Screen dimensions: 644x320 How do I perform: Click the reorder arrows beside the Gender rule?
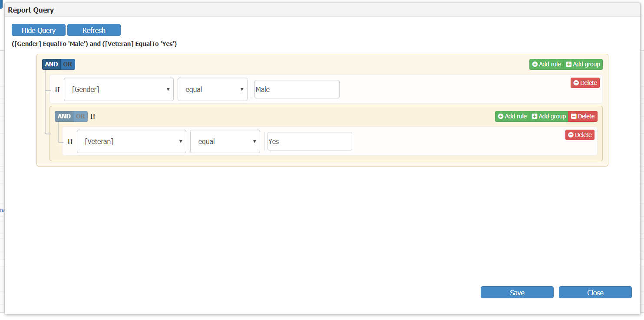(x=57, y=89)
